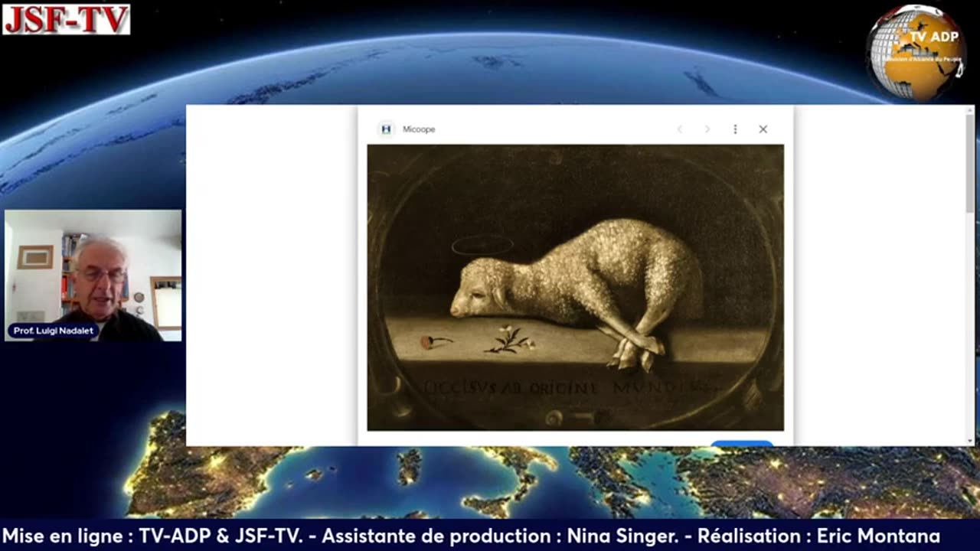Go to previous image with left chevron
This screenshot has width=980, height=551.
pyautogui.click(x=679, y=129)
